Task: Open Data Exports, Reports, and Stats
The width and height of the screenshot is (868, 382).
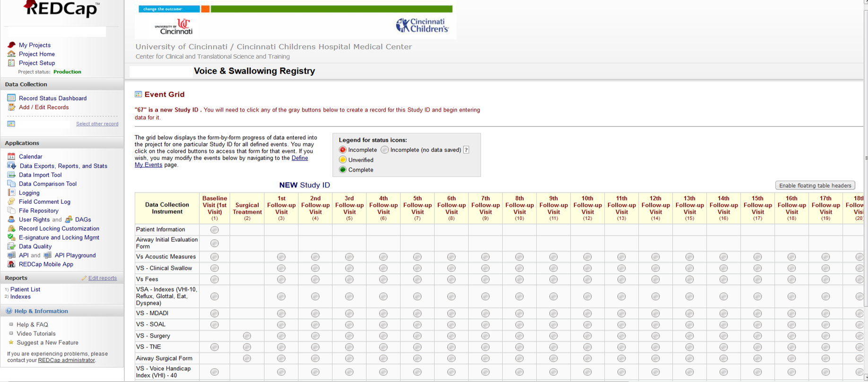Action: click(x=63, y=166)
